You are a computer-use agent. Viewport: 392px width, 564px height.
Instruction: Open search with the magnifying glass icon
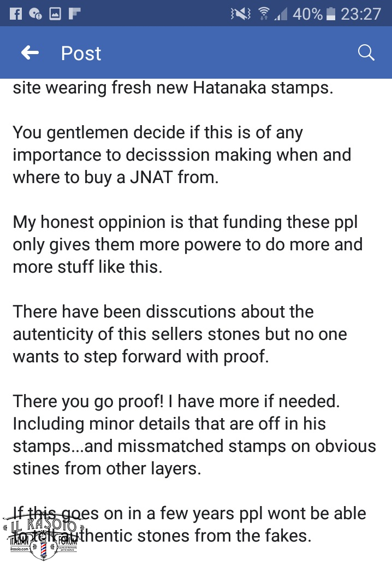[x=365, y=53]
